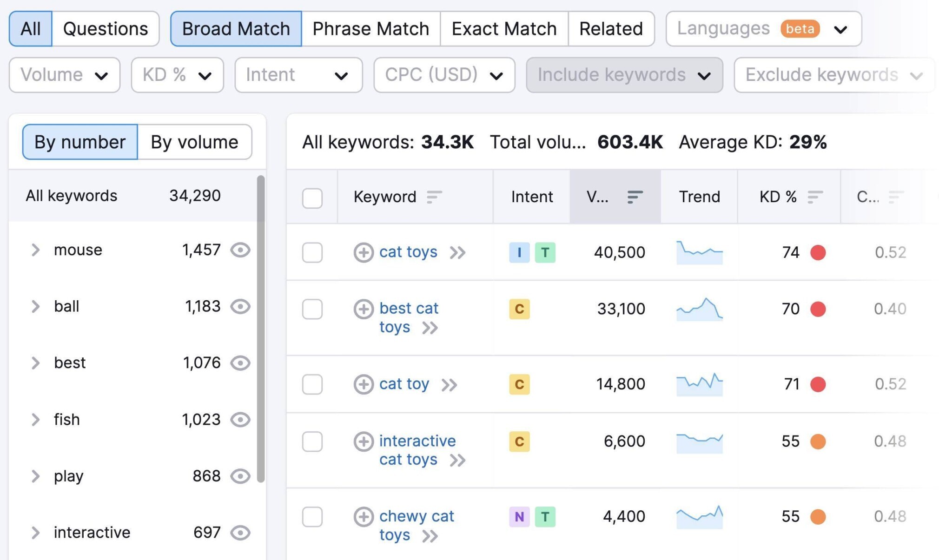Click the plus icon beside cat toys

(364, 252)
